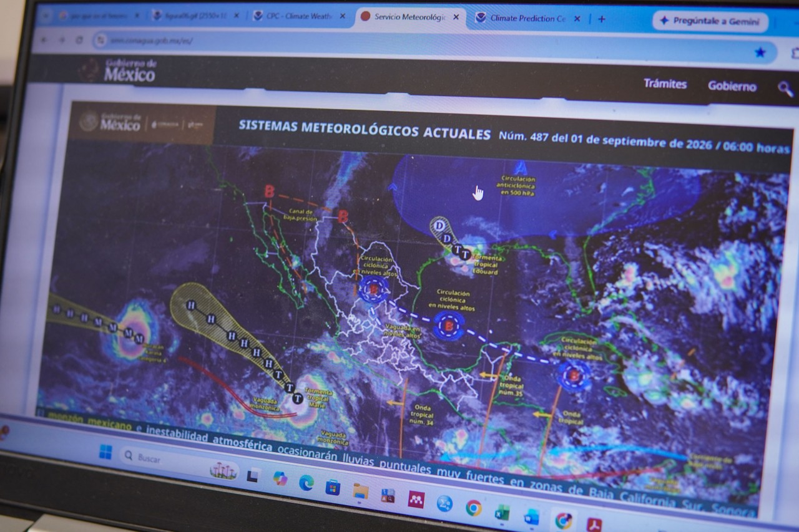This screenshot has width=799, height=532.
Task: Reload the page
Action: coord(79,40)
